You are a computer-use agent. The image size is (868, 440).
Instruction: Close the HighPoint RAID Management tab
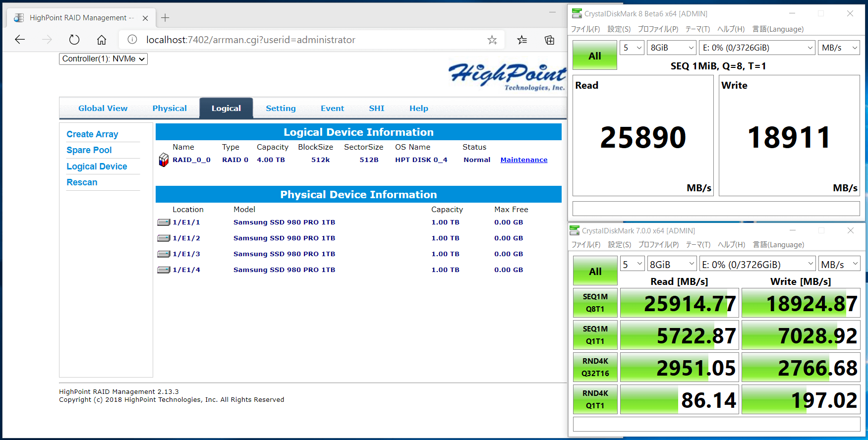pyautogui.click(x=145, y=18)
